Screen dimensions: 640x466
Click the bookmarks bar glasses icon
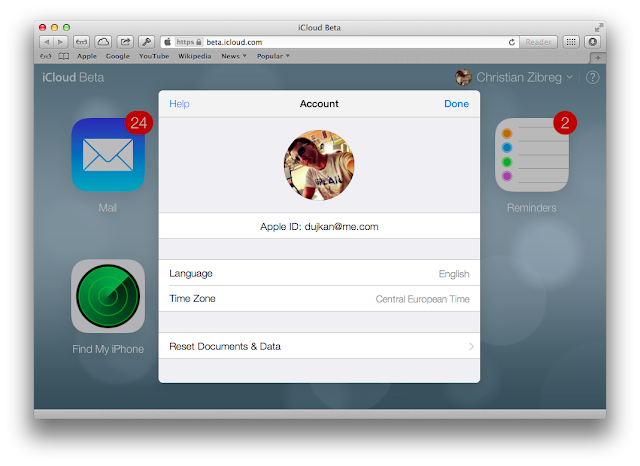pos(46,56)
